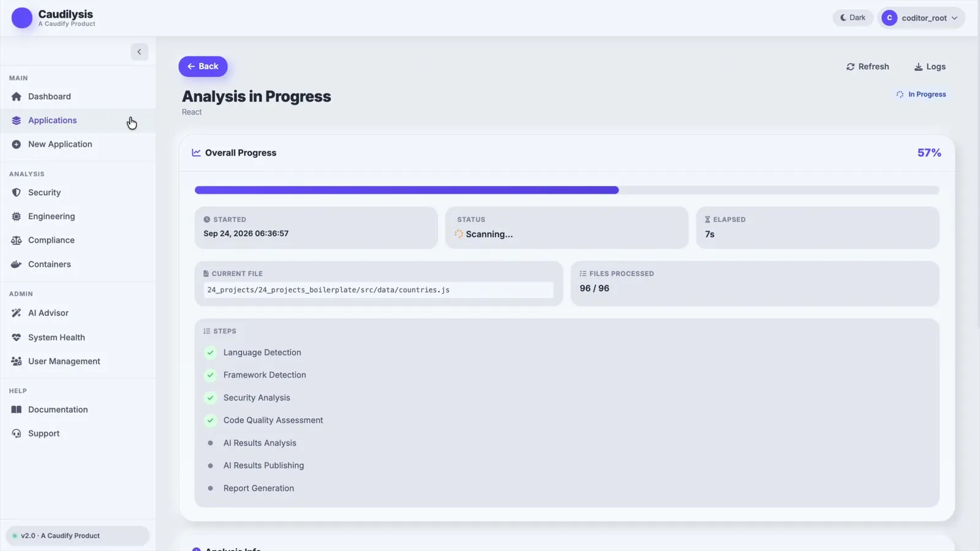Click the v2.0 A Caudify Product badge
The height and width of the screenshot is (551, 980).
click(x=77, y=536)
